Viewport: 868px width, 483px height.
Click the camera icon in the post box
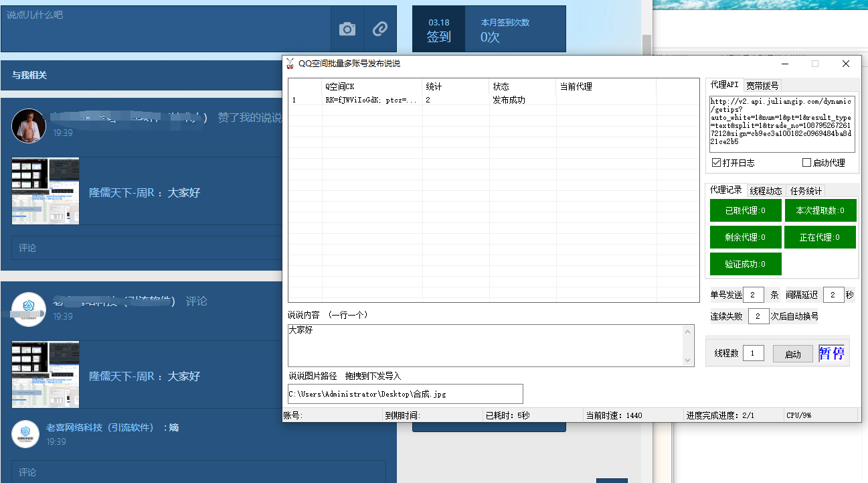point(347,29)
